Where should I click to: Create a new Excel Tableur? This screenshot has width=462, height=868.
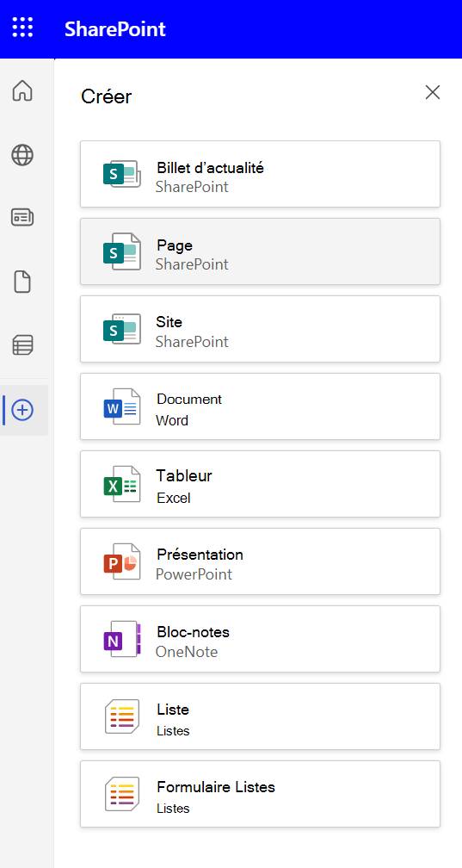point(260,484)
